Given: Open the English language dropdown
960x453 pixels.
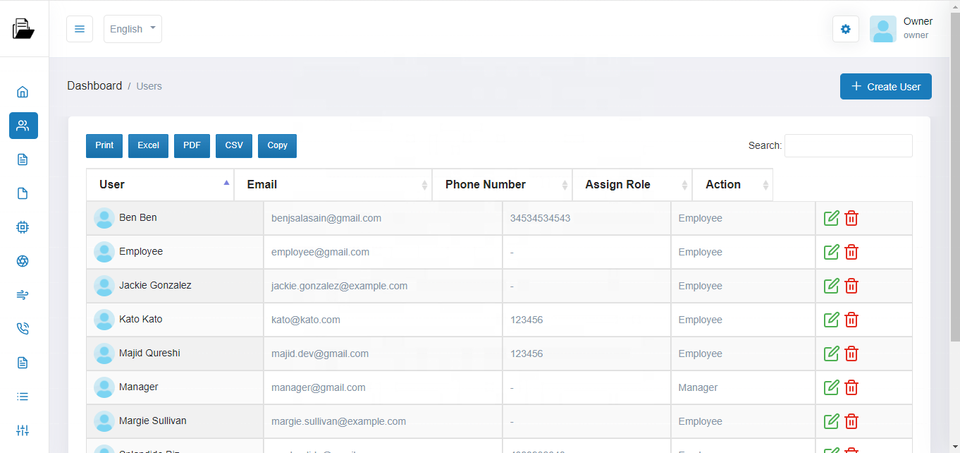Looking at the screenshot, I should pyautogui.click(x=132, y=29).
